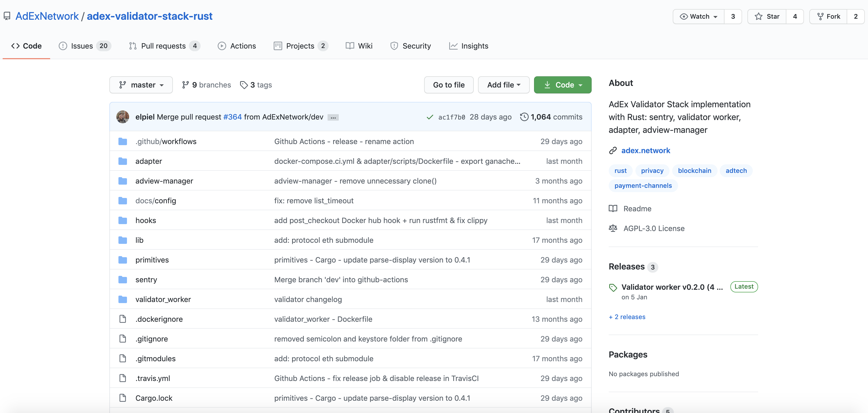Image resolution: width=868 pixels, height=413 pixels.
Task: Click the watchers count 3
Action: (732, 16)
